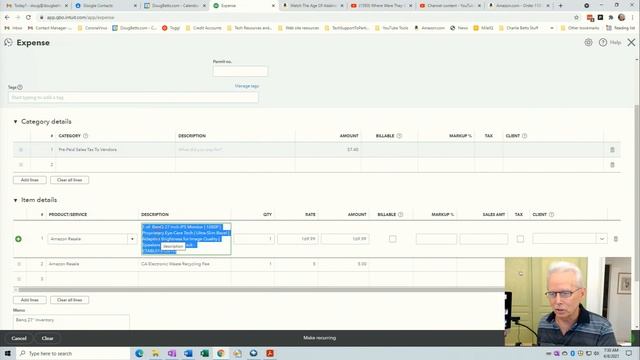This screenshot has height=360, width=640.
Task: Switch to the DougBetts.com Calendar tab
Action: [175, 6]
